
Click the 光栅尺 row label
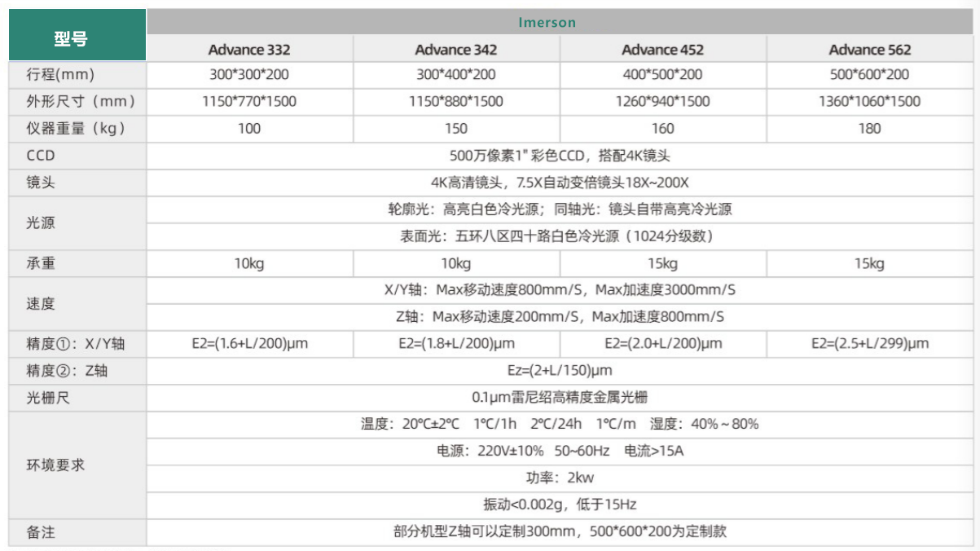pyautogui.click(x=48, y=398)
